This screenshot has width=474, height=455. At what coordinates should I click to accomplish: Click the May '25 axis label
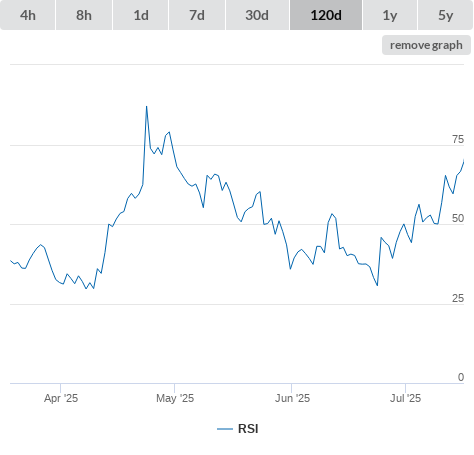(175, 398)
